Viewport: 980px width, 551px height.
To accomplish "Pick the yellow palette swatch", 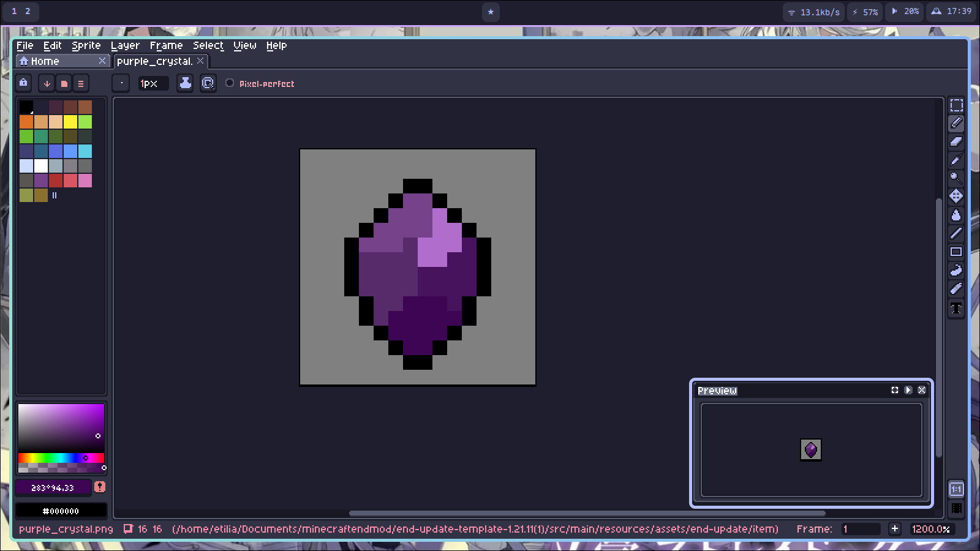I will 70,122.
